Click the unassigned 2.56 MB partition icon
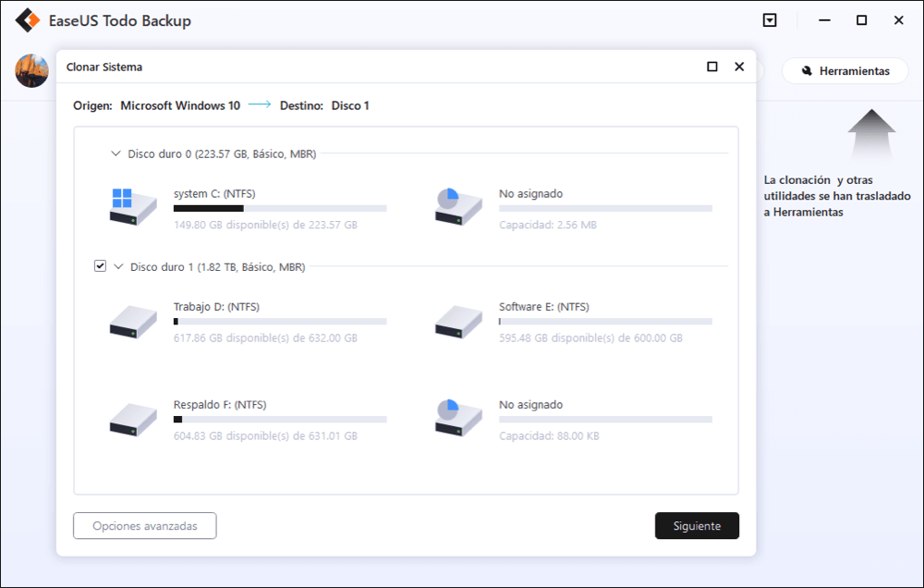Viewport: 924px width, 588px height. 458,206
